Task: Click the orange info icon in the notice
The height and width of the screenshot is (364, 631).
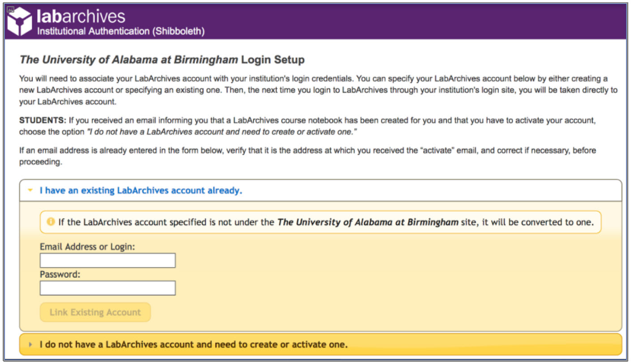Action: (x=51, y=222)
